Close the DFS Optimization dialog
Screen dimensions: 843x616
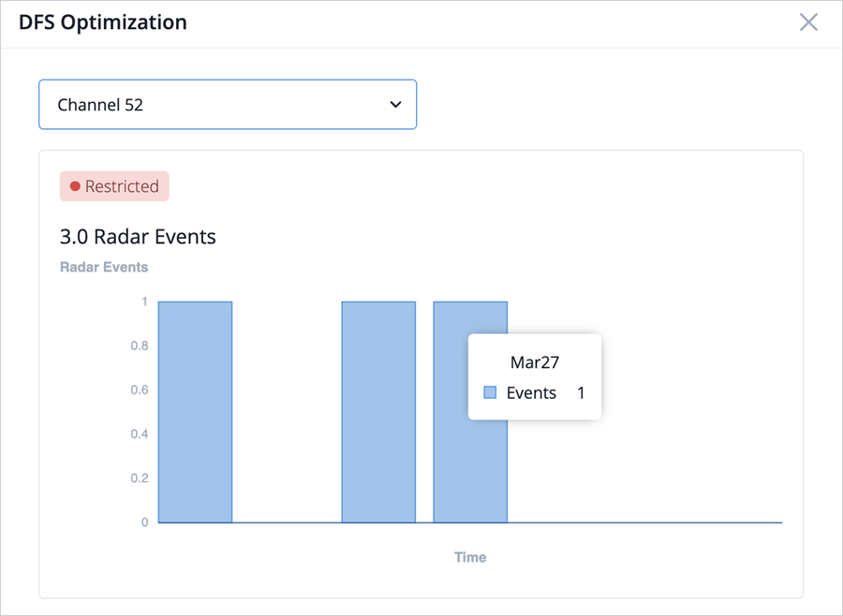pyautogui.click(x=808, y=22)
